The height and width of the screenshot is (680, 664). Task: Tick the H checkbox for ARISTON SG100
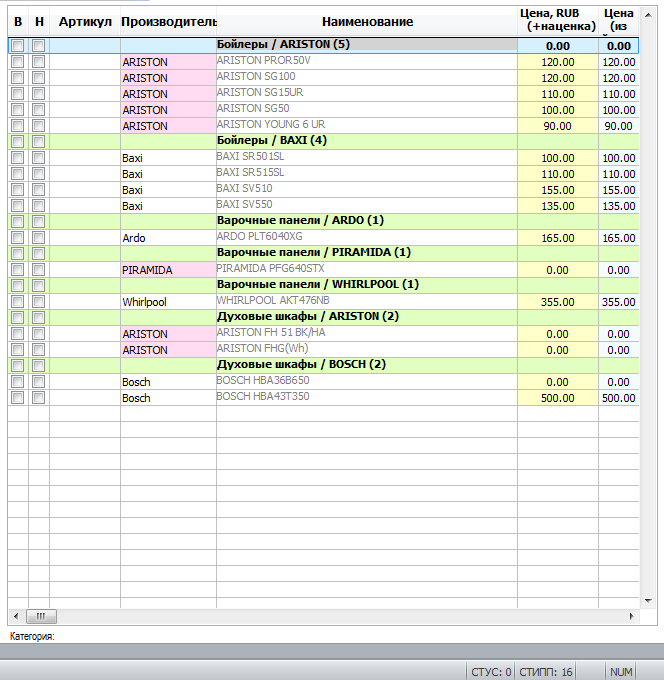tap(39, 78)
